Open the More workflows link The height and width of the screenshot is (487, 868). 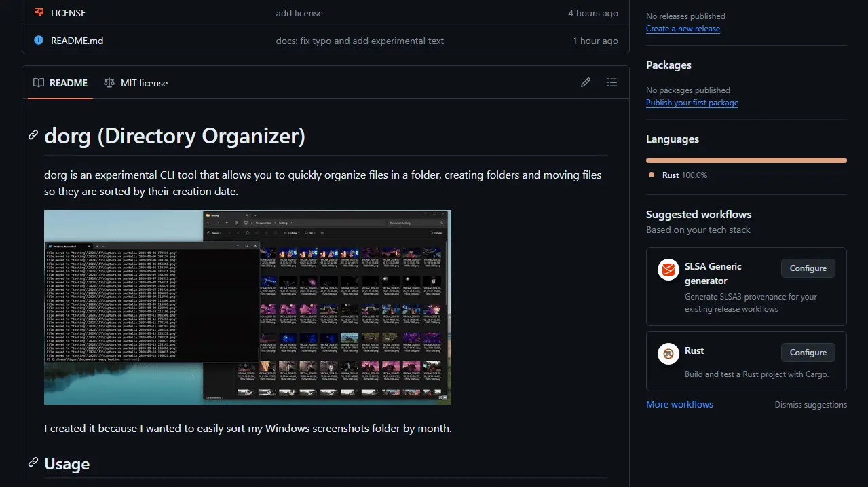tap(679, 404)
